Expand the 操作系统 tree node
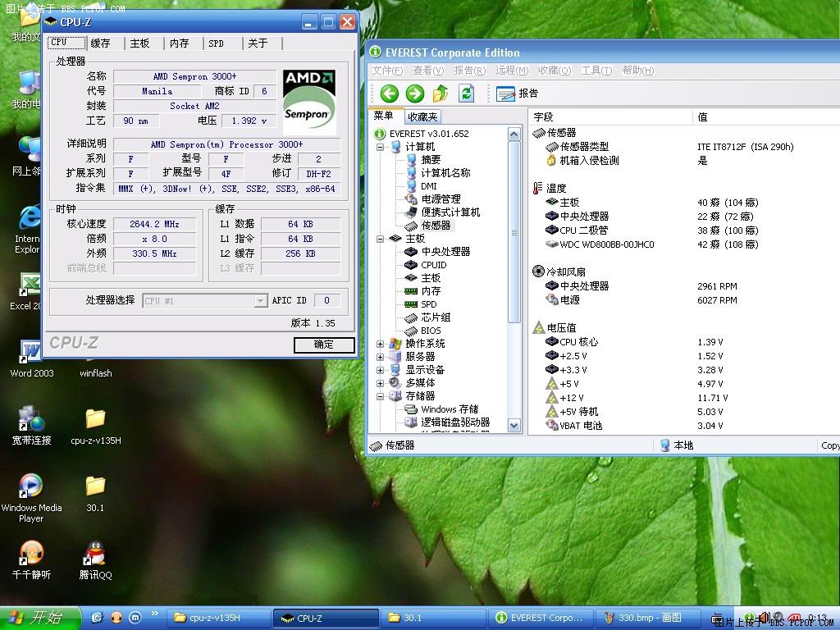 (380, 344)
